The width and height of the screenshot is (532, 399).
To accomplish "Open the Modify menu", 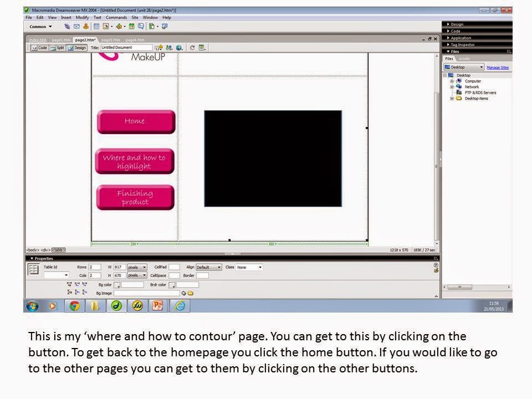I will pos(82,18).
